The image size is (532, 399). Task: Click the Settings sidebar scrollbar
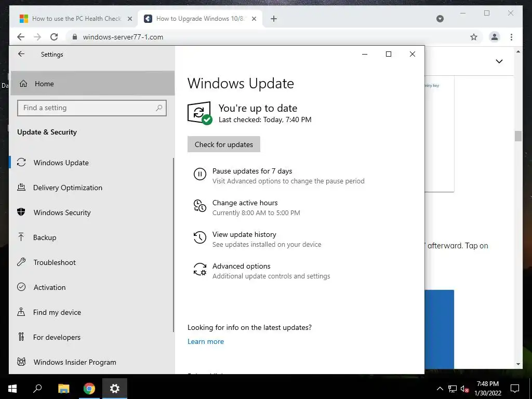click(174, 245)
